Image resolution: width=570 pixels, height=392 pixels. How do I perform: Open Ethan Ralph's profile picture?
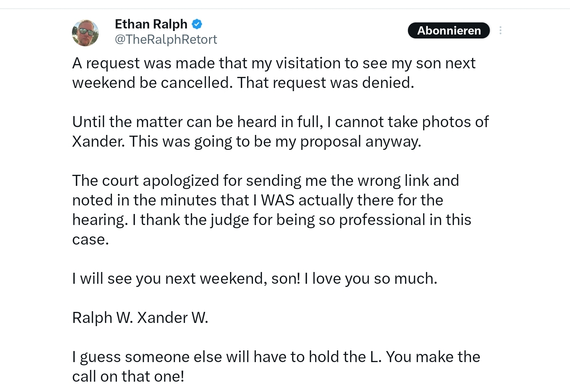tap(85, 33)
